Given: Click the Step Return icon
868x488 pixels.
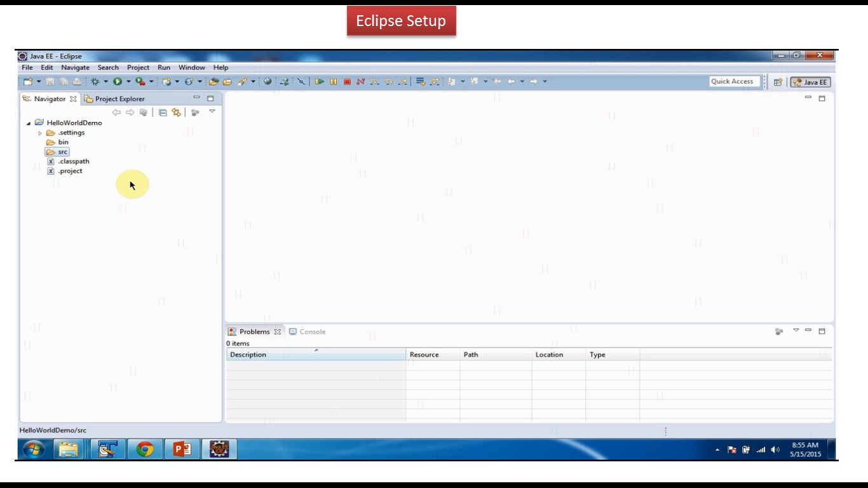Looking at the screenshot, I should click(x=403, y=81).
